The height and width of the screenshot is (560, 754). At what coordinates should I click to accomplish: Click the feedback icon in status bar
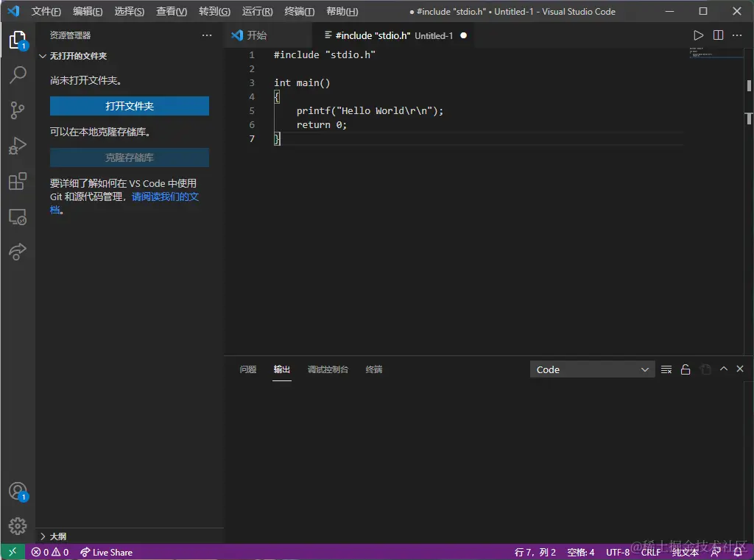click(716, 553)
